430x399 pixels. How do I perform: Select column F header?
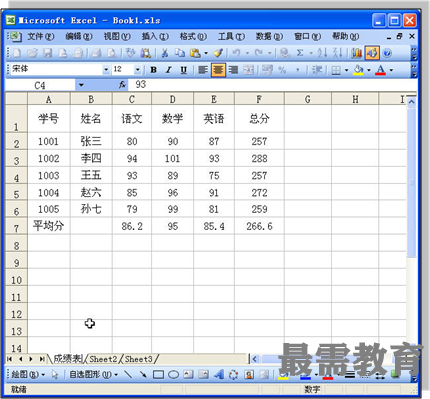(259, 99)
